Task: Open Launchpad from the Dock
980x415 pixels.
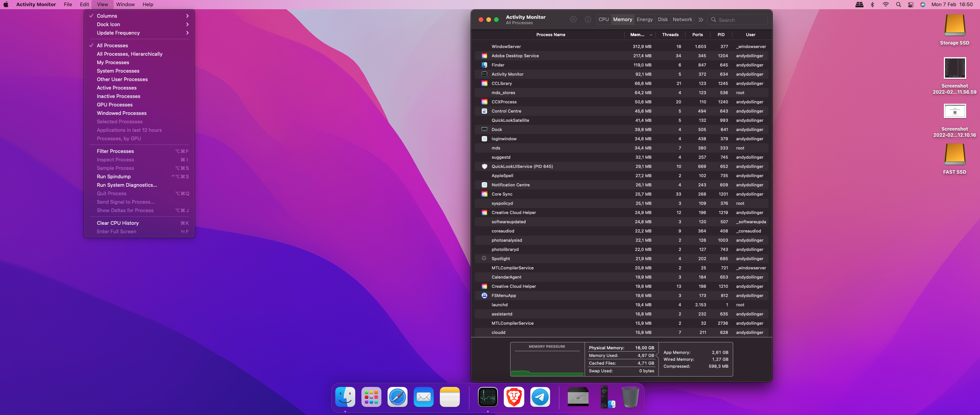Action: 371,397
